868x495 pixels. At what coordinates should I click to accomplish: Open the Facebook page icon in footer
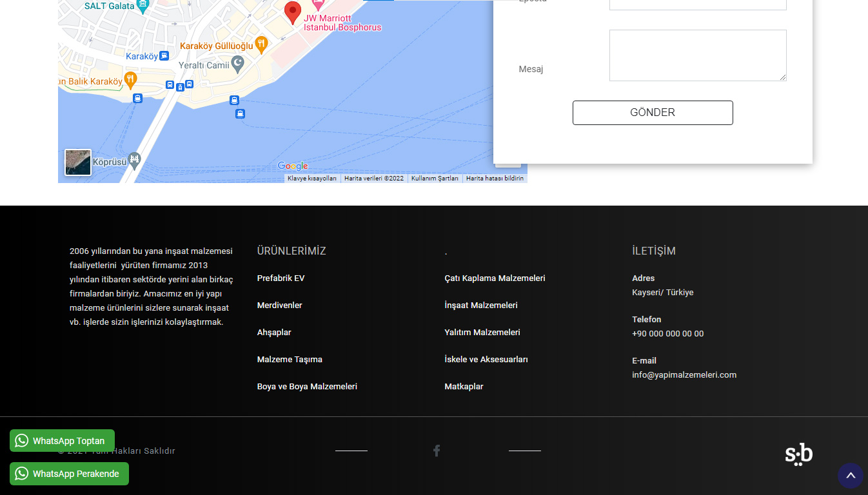point(437,451)
